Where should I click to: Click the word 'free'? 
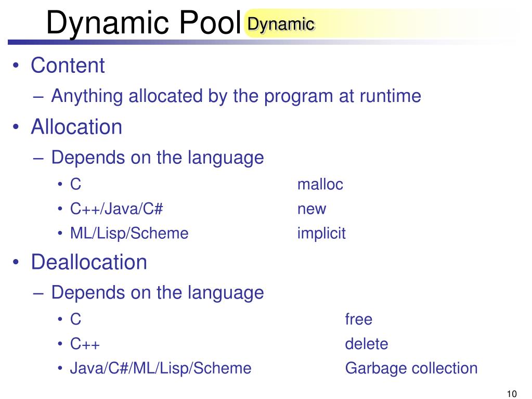(359, 319)
